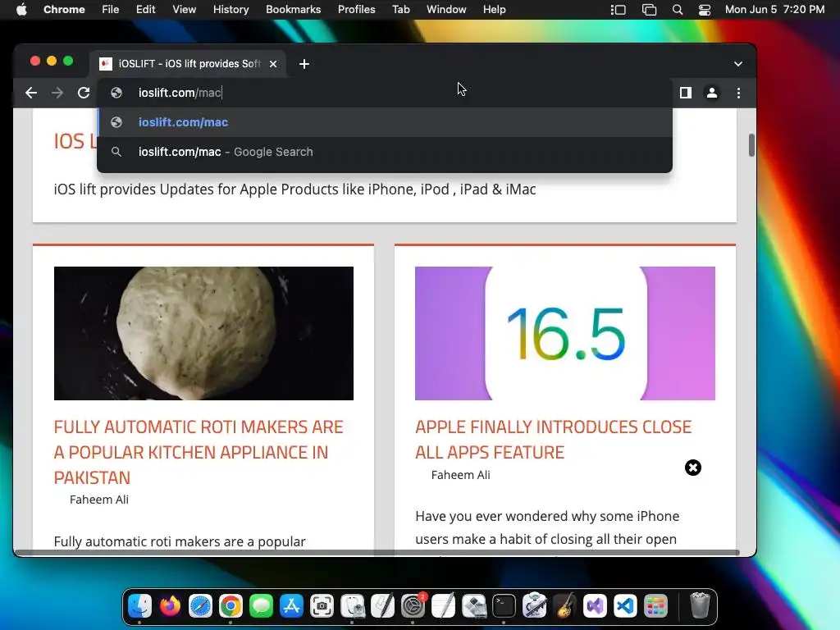The image size is (840, 630).
Task: Open Disk Utility from the Dock
Action: 352,606
